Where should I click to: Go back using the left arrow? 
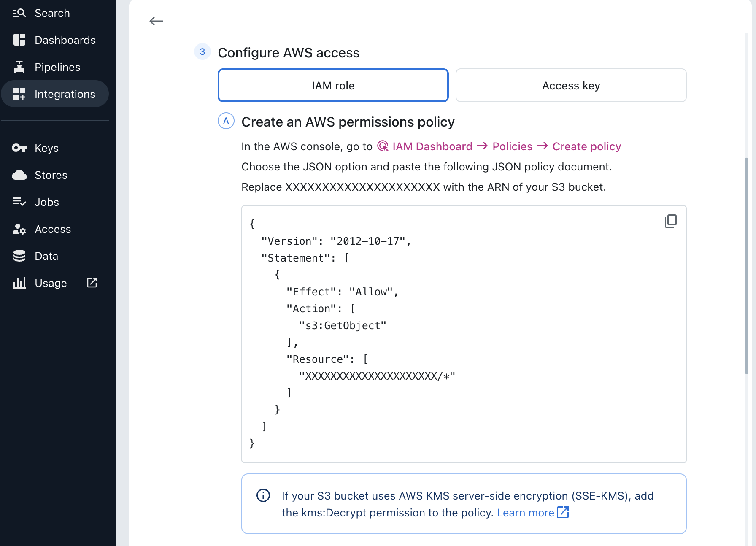click(x=156, y=21)
